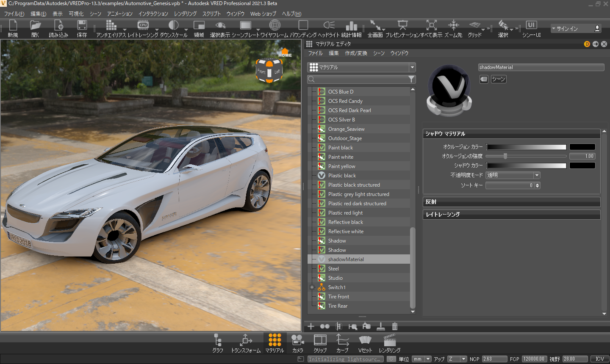Toggle ワイヤフレーム wireframe display
Screen dimensions: 610x364
[274, 26]
